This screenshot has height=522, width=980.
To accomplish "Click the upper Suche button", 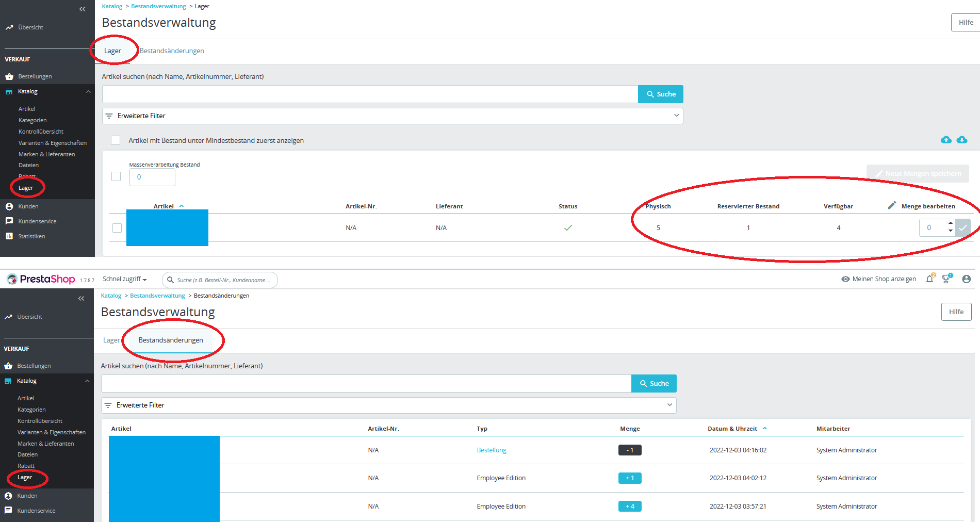I will point(661,94).
